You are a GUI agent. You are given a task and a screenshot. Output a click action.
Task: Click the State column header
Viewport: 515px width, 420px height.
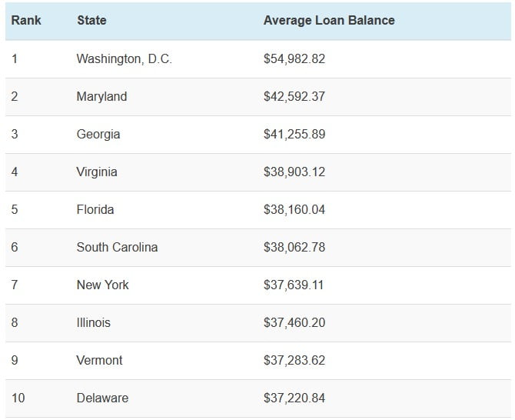click(91, 21)
